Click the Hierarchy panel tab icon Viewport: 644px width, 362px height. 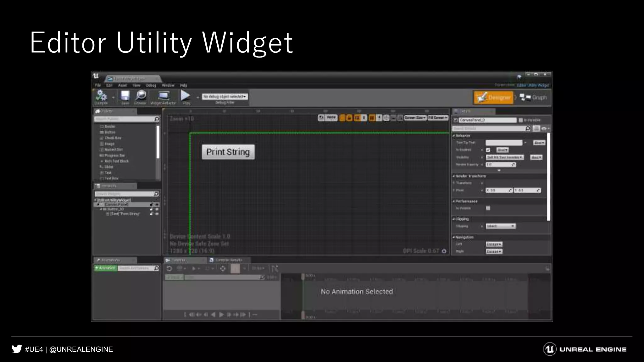98,186
